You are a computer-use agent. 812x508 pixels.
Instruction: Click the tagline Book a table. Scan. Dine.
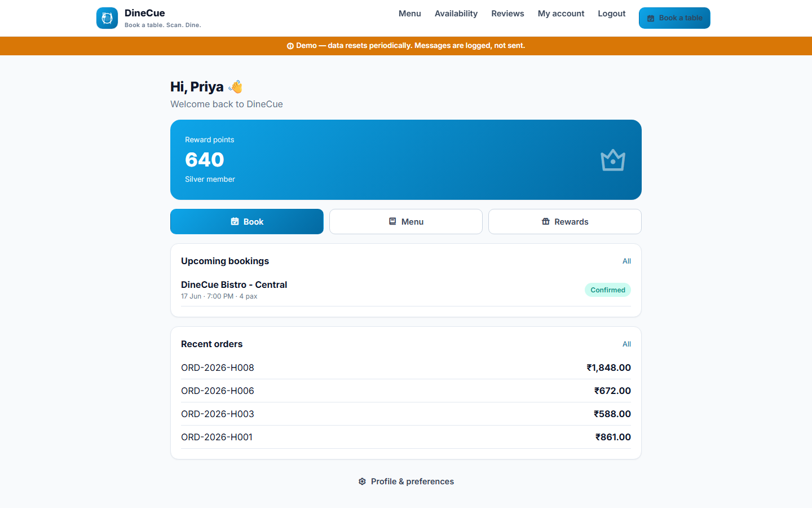(163, 25)
